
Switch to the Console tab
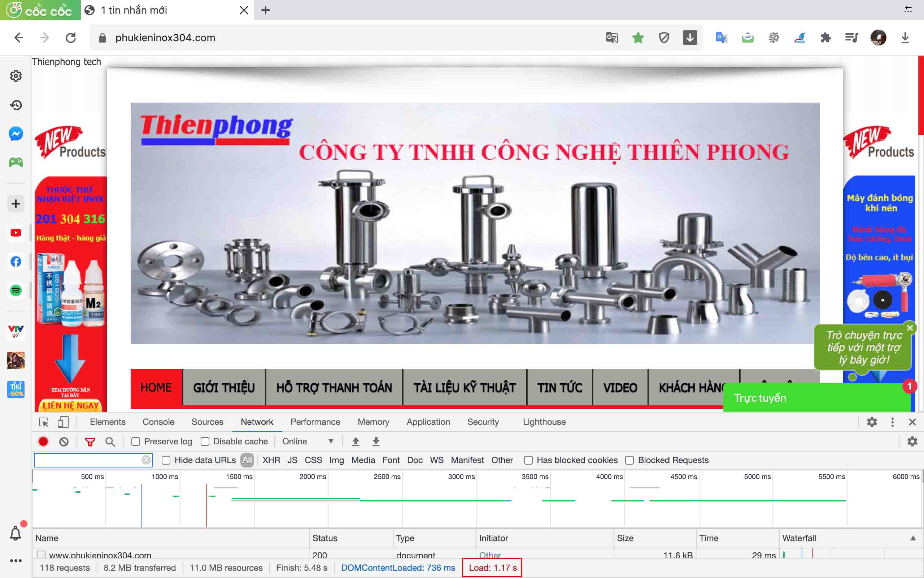click(158, 422)
